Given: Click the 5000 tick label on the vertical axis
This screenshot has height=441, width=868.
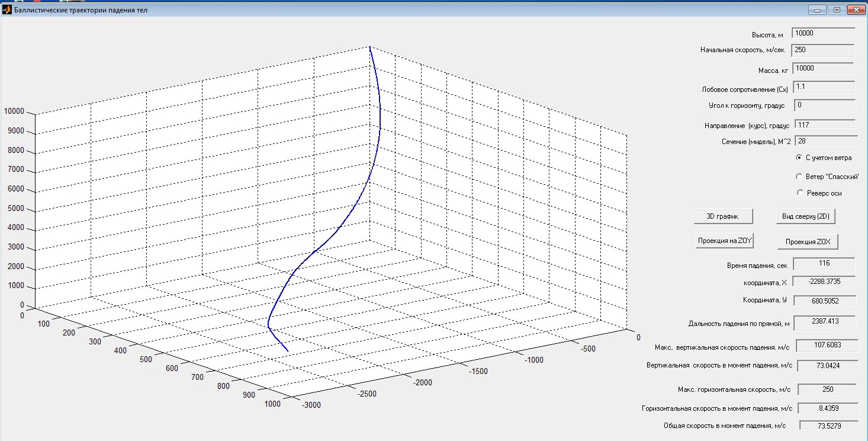Looking at the screenshot, I should point(16,209).
